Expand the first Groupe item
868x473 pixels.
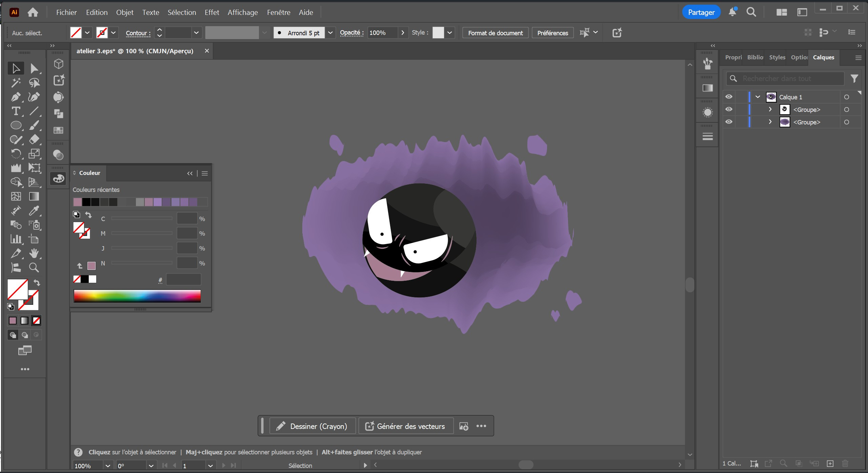(770, 110)
